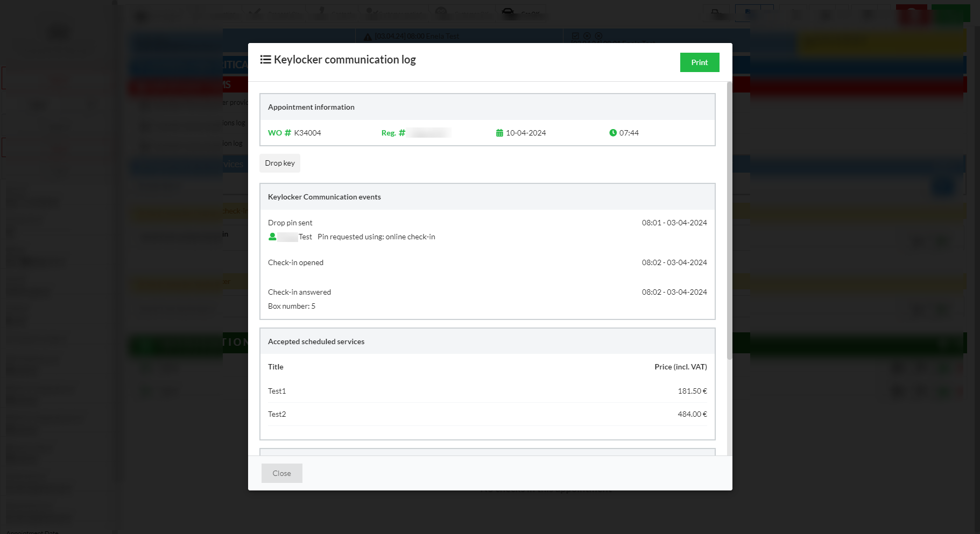Viewport: 980px width, 534px height.
Task: Click the clock icon next to 07:44
Action: [x=612, y=133]
